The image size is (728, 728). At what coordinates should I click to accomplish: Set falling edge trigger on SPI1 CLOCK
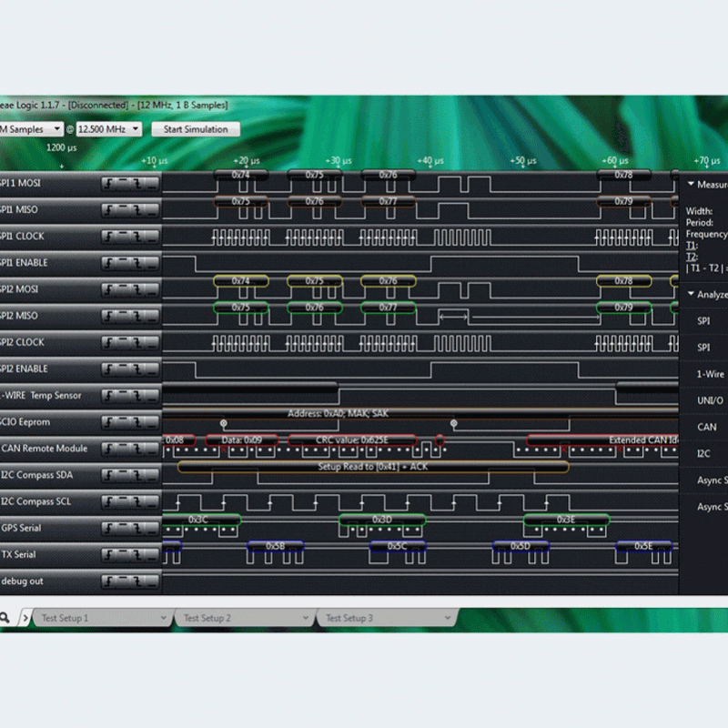[x=137, y=237]
